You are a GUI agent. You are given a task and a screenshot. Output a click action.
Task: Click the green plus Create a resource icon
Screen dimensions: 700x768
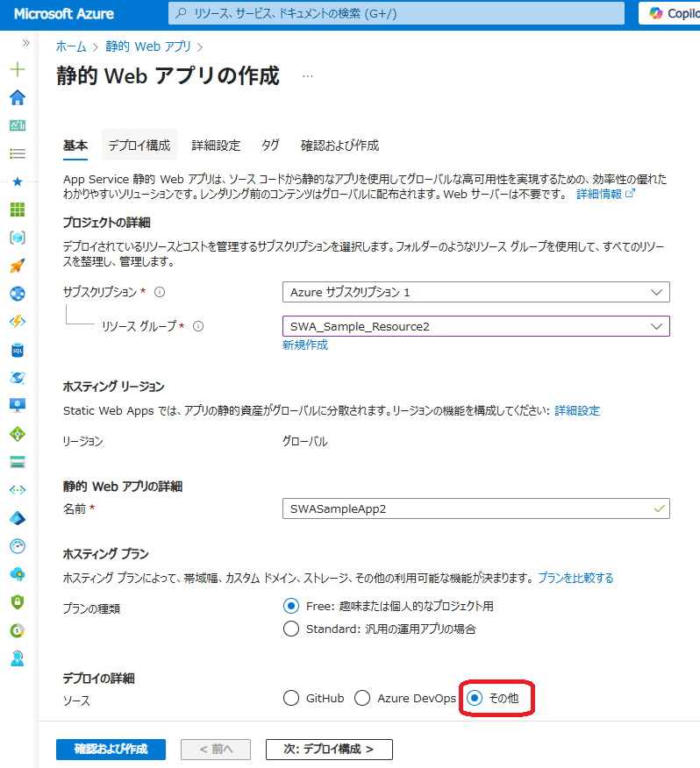(x=18, y=69)
